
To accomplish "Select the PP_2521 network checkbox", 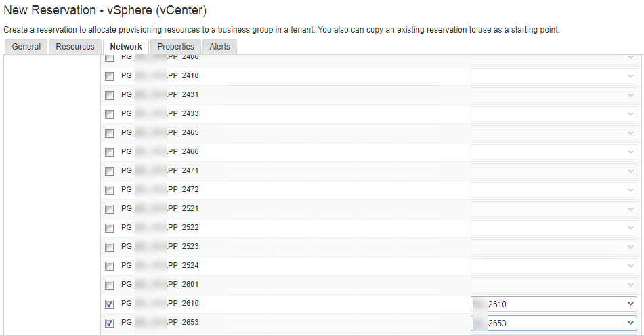I will [x=110, y=209].
